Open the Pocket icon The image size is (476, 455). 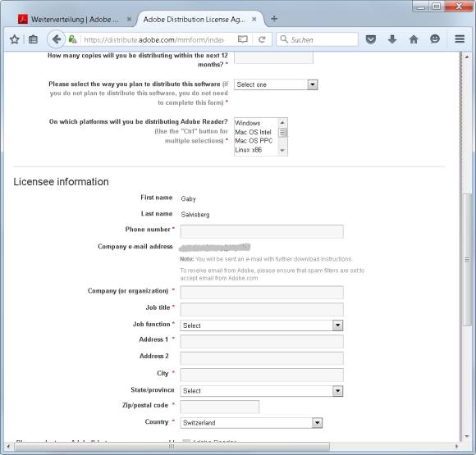point(371,39)
